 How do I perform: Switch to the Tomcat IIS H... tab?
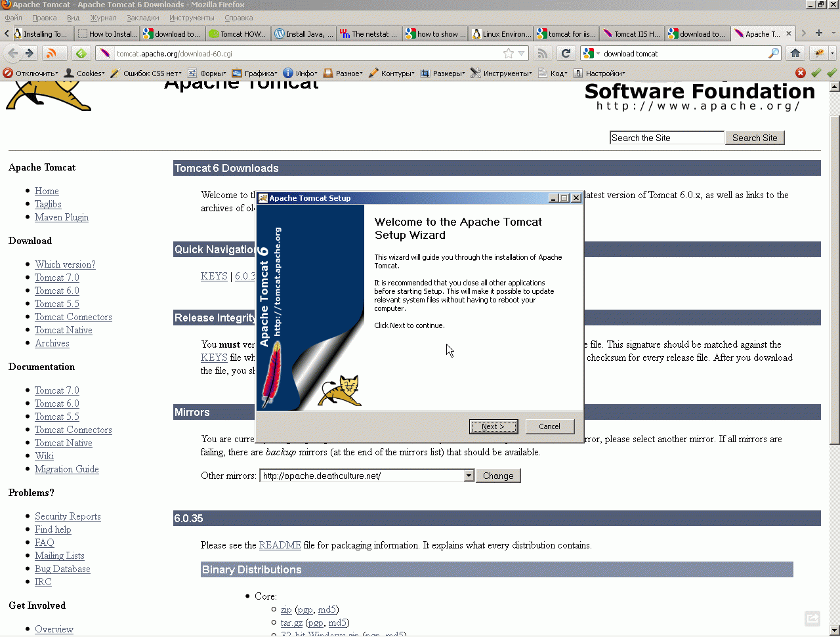coord(633,33)
